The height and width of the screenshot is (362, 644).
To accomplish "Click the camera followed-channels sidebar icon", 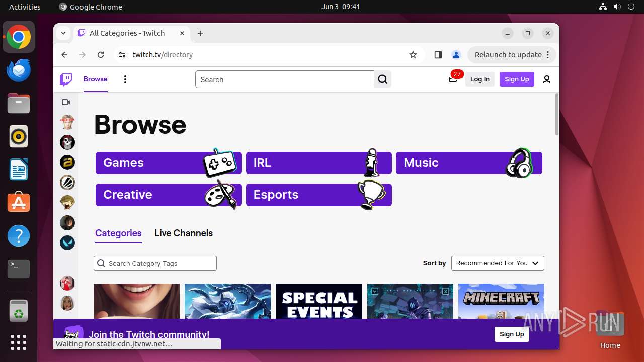I will 66,102.
